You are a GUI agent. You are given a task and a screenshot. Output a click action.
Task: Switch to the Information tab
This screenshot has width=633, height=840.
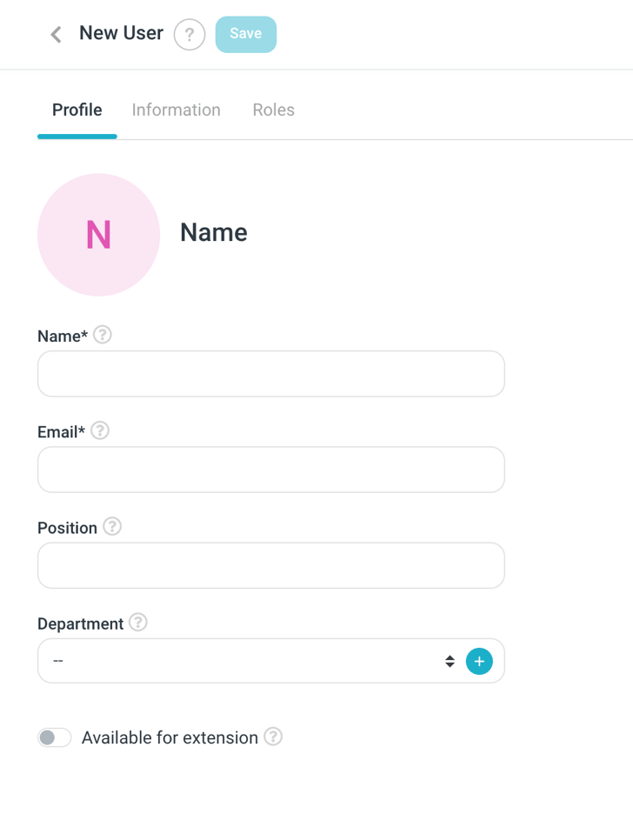tap(176, 110)
